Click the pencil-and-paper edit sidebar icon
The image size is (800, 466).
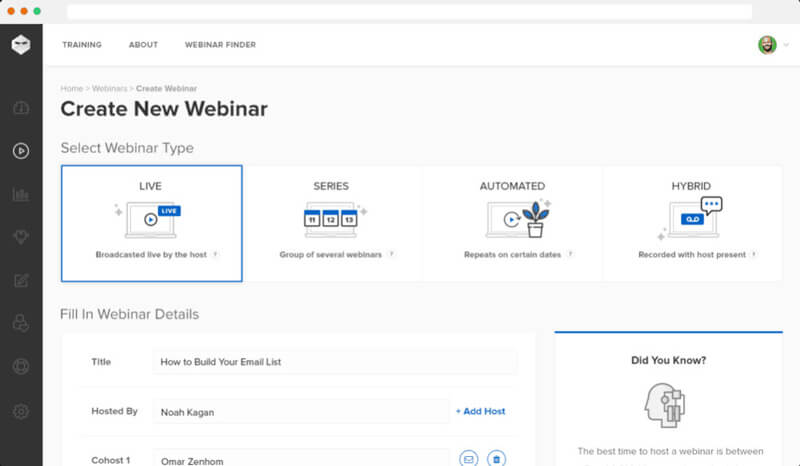point(21,280)
